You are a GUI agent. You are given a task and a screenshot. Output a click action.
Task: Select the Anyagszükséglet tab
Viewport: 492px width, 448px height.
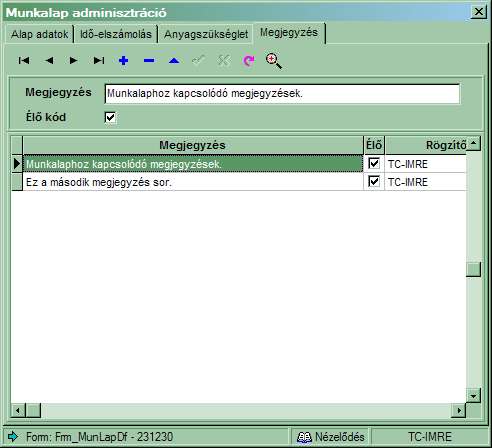tap(206, 34)
